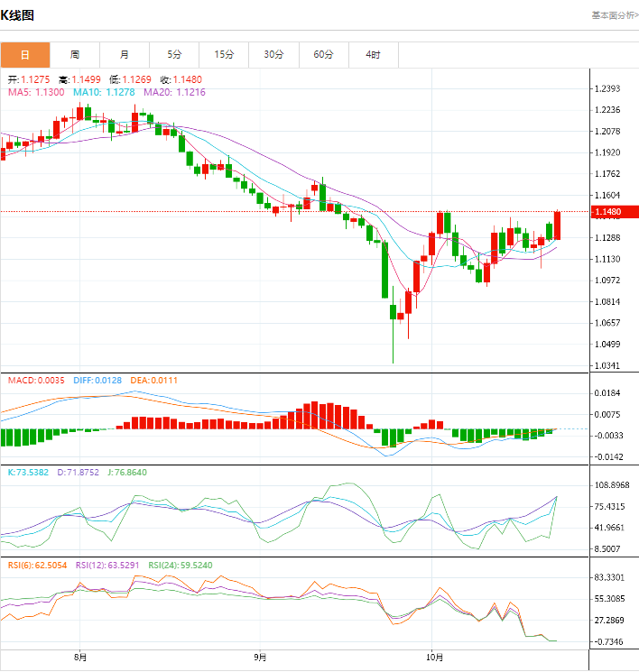Click the J:76.8640 value
639x672 pixels.
(x=127, y=473)
